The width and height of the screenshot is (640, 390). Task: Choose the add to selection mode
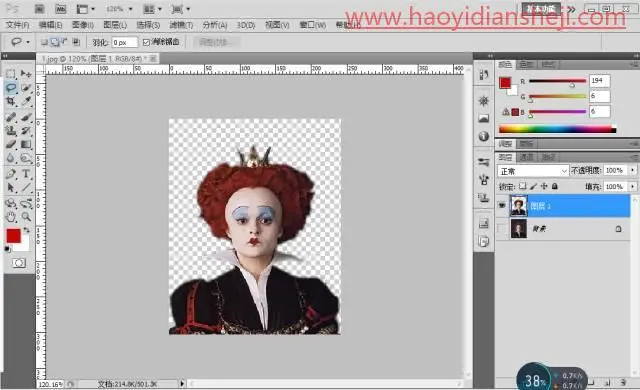(x=55, y=42)
